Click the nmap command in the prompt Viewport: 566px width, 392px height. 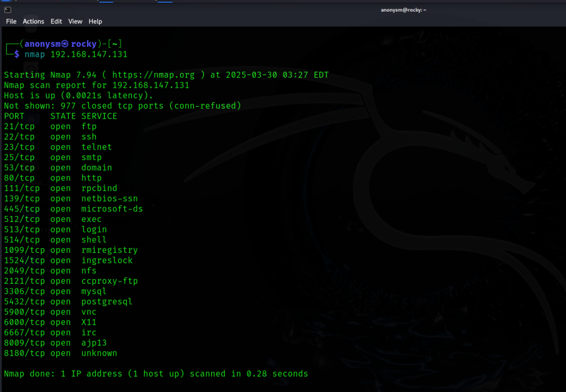click(x=35, y=55)
